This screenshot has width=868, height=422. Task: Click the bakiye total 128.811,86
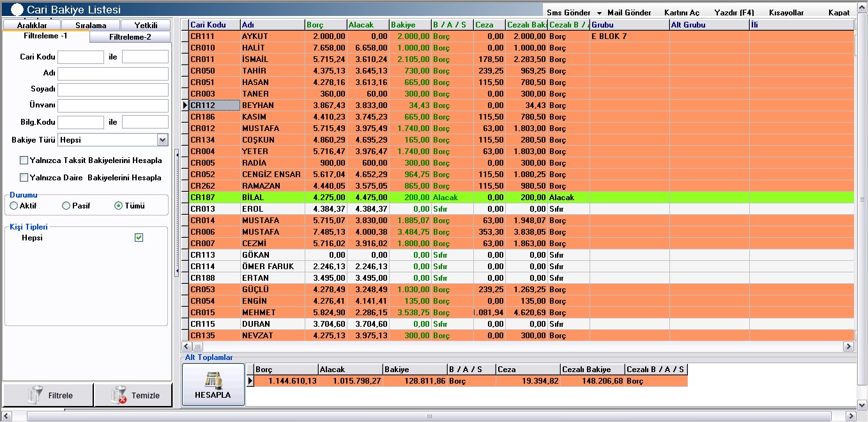click(x=424, y=381)
